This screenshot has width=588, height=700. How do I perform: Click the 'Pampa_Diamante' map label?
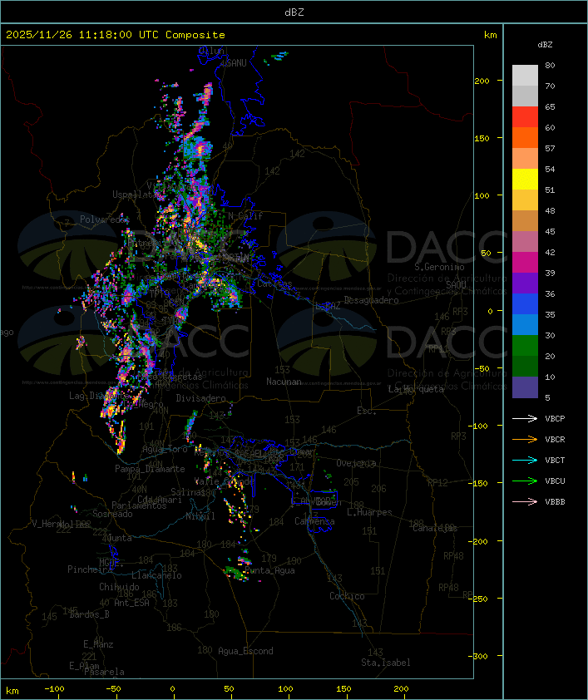click(x=150, y=469)
